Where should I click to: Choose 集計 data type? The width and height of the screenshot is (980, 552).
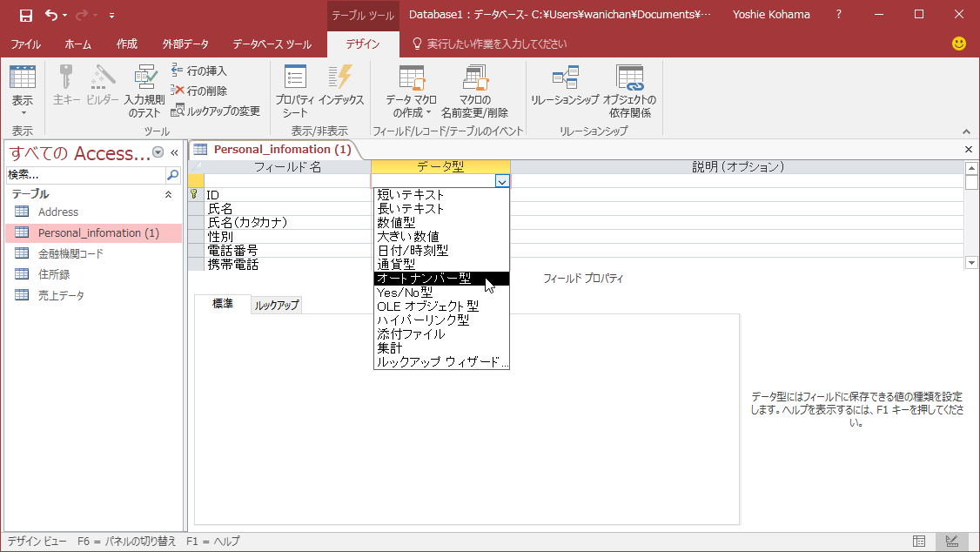(441, 348)
